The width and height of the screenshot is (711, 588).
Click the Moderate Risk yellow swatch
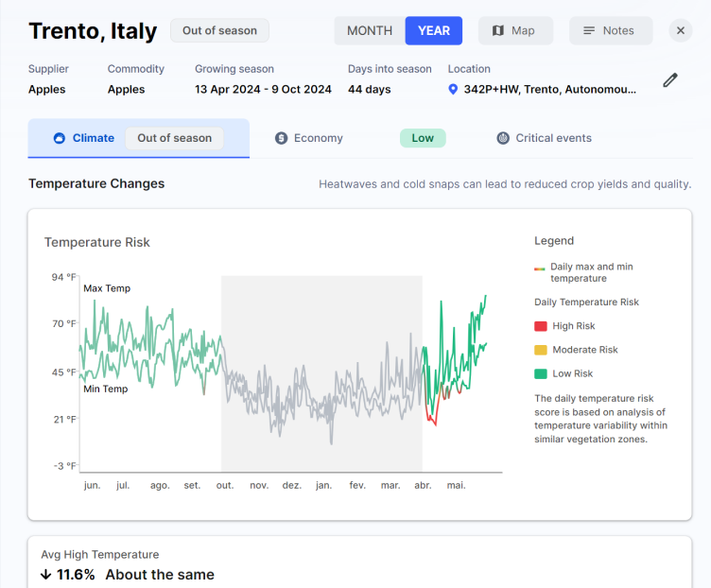click(x=541, y=350)
